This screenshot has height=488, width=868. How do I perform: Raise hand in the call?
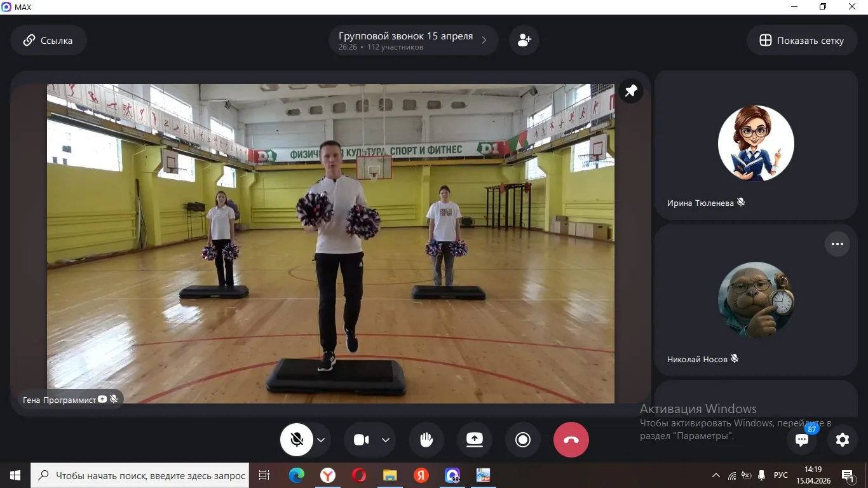[426, 440]
